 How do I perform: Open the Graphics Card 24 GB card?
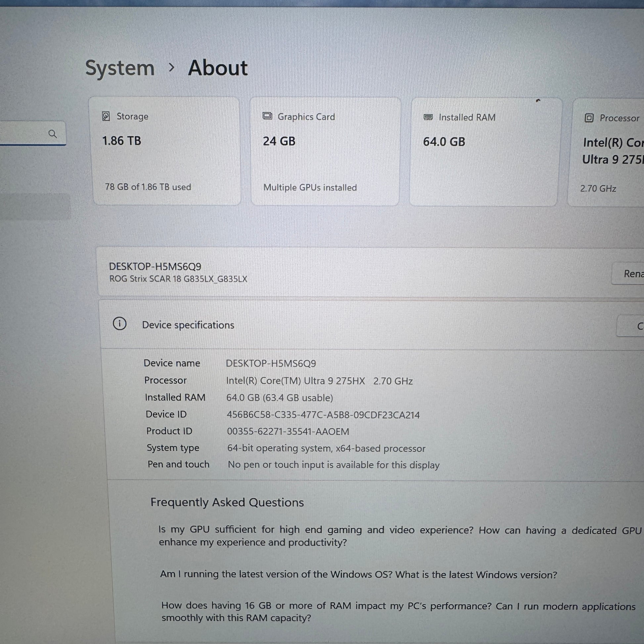325,152
